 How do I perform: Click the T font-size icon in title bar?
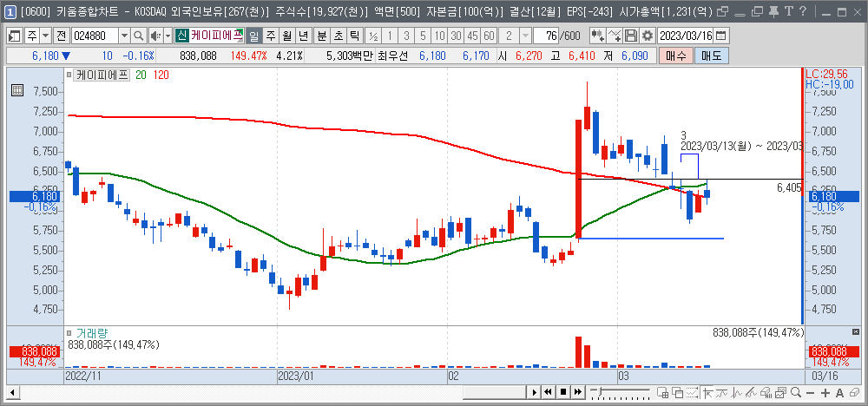point(788,10)
